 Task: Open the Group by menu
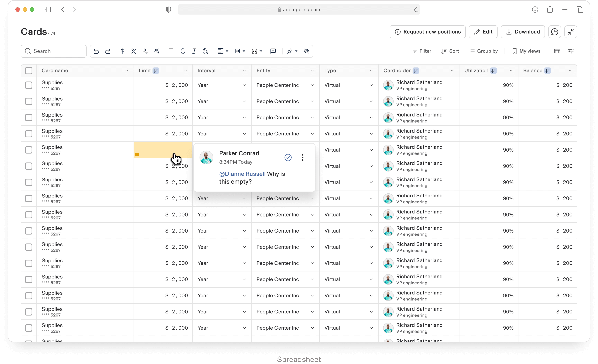click(x=483, y=51)
